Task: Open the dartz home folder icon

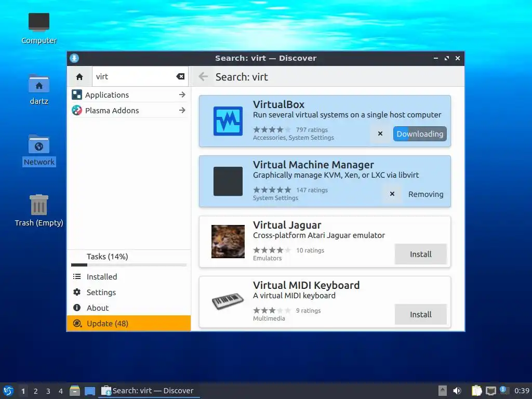Action: [x=39, y=89]
